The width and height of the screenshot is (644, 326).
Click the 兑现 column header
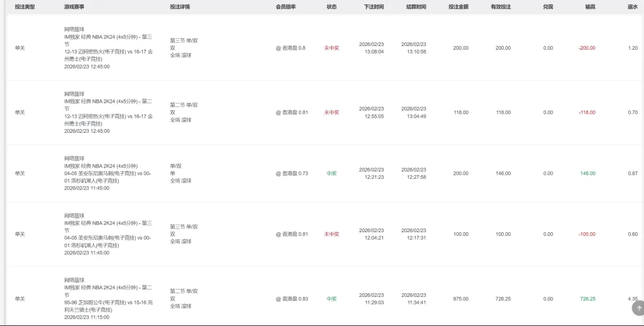pyautogui.click(x=548, y=7)
